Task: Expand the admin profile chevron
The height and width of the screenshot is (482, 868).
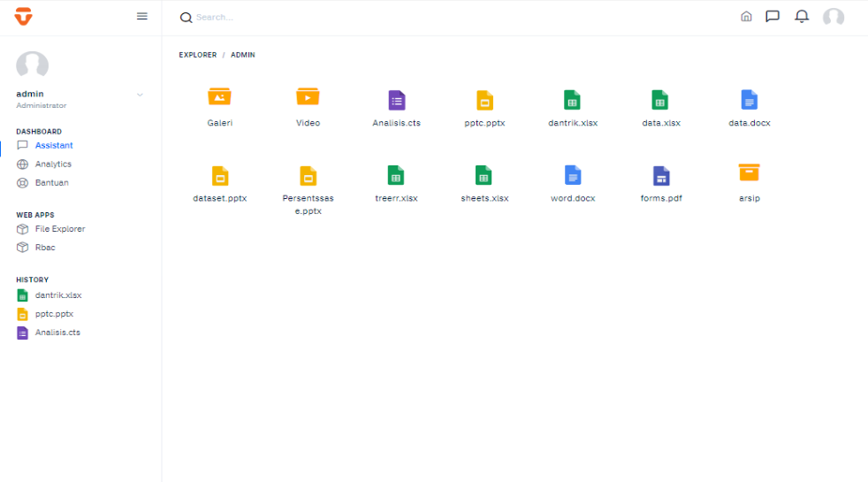Action: [x=140, y=95]
